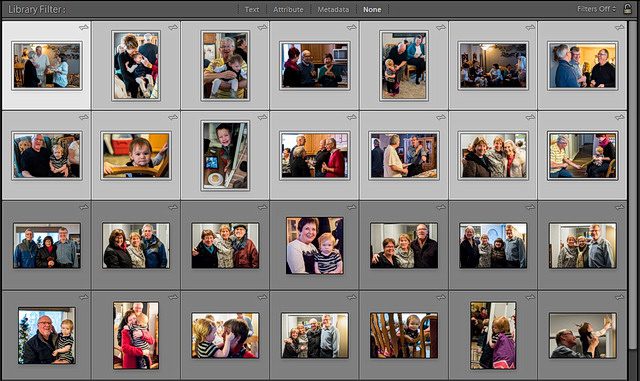Select the portrait photo of man bending toward toddler
Image resolution: width=640 pixels, height=381 pixels.
click(404, 65)
